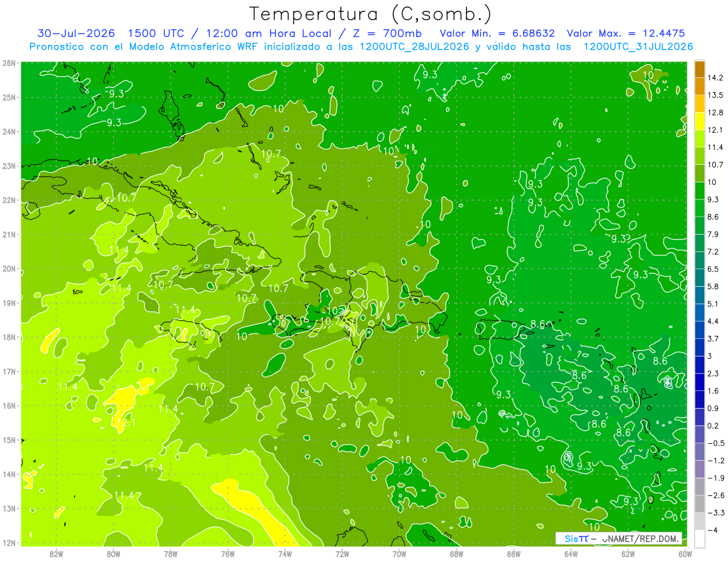Click the legend value 7.2

713,252
